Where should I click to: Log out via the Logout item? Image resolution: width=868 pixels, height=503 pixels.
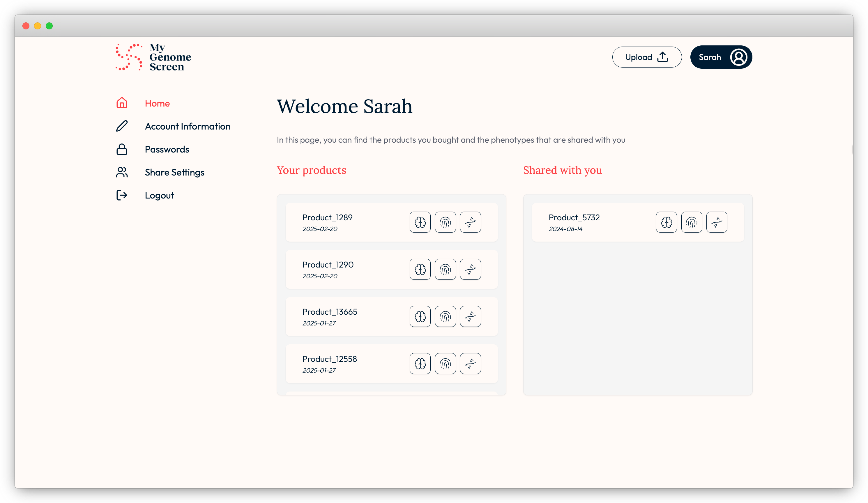pos(159,195)
